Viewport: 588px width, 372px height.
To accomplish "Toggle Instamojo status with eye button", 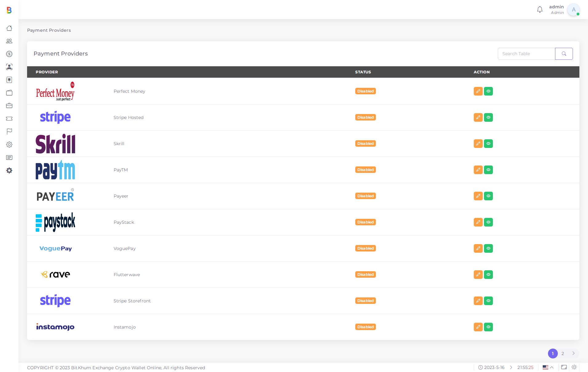I will tap(488, 327).
